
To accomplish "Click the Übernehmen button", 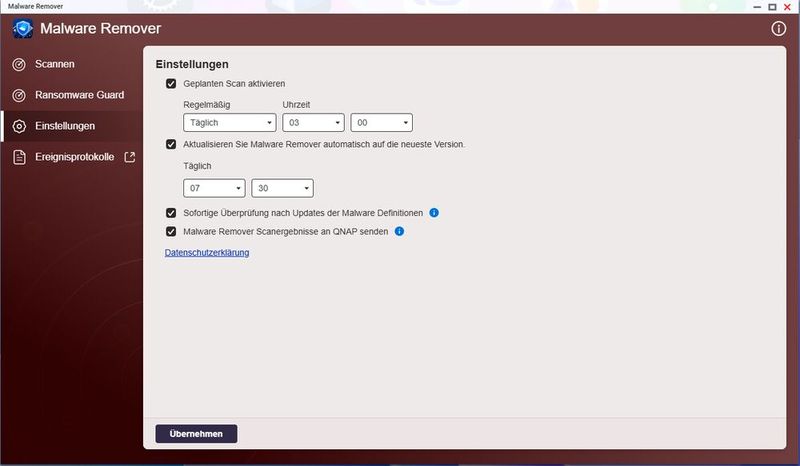I will point(196,434).
